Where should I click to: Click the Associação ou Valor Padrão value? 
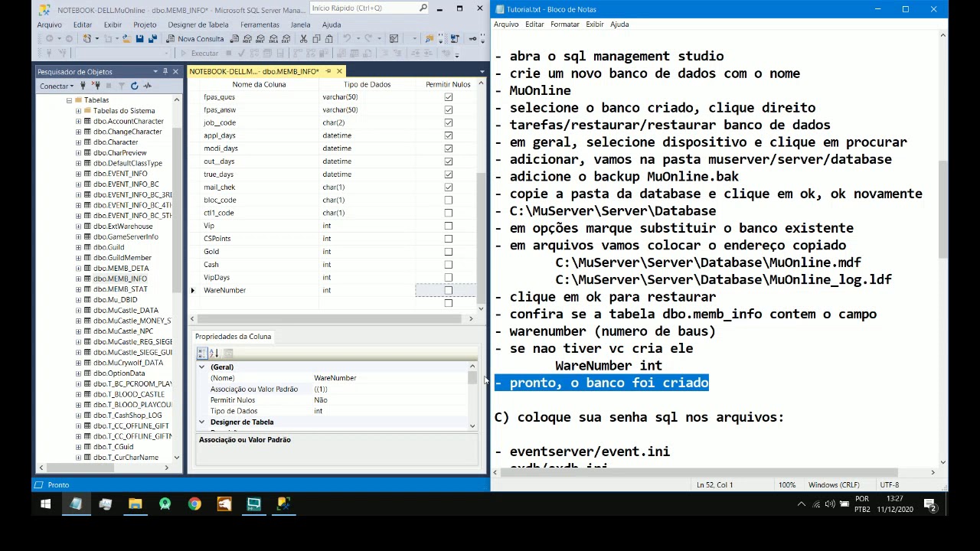coord(390,390)
